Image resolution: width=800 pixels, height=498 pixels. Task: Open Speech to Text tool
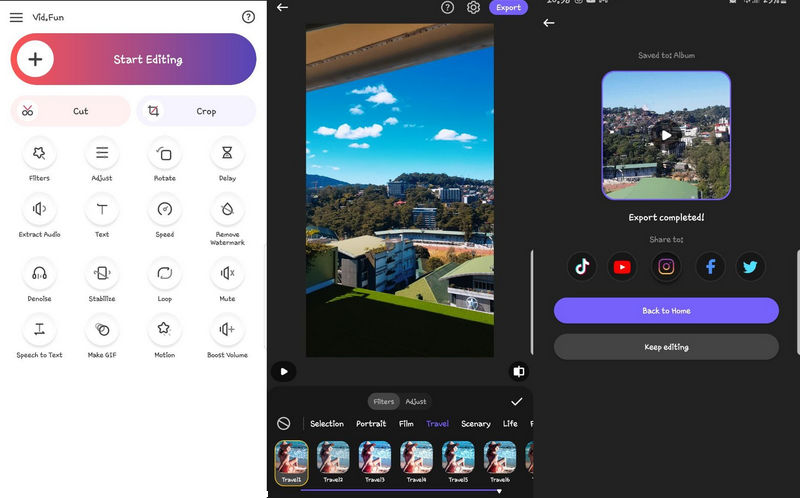tap(39, 330)
